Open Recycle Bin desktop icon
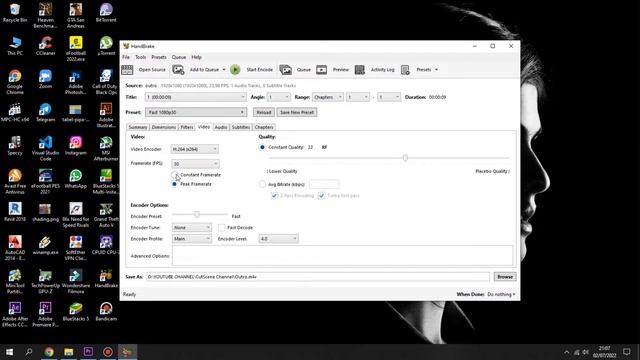Viewport: 640px width, 360px height. [x=15, y=9]
